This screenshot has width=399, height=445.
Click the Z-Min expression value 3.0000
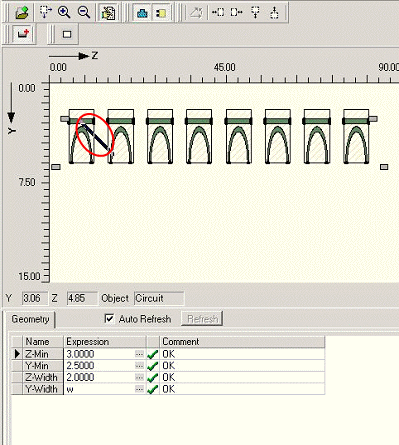80,354
